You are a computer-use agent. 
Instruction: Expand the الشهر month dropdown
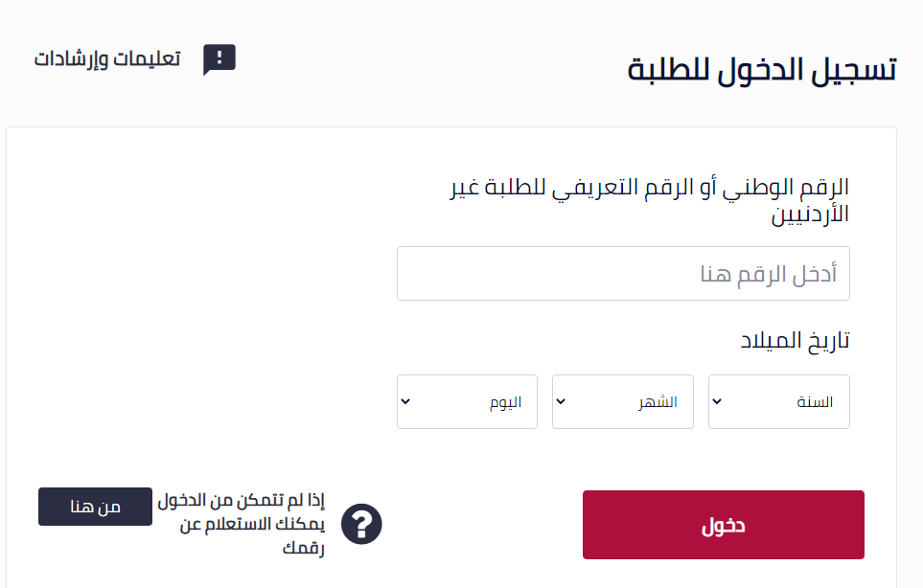coord(623,401)
